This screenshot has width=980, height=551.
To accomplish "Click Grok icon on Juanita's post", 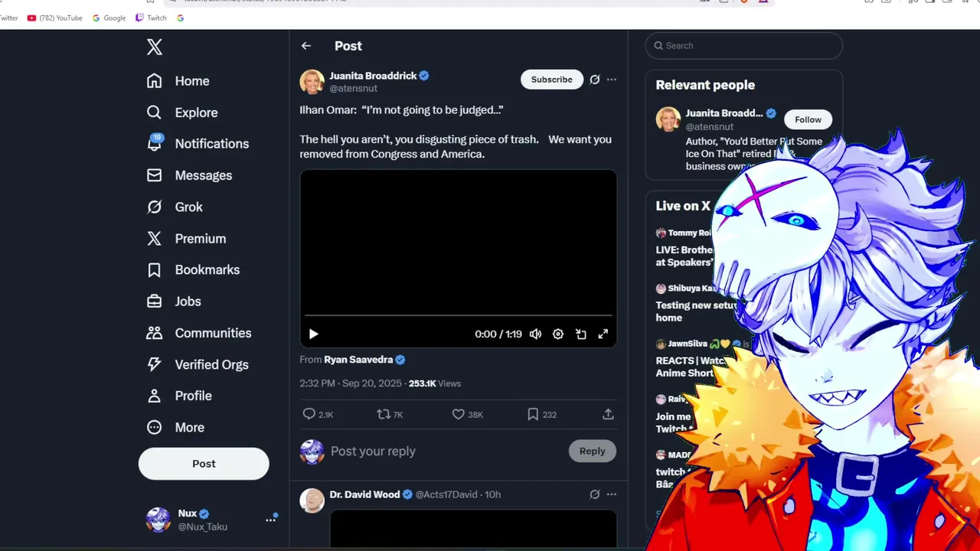I will [595, 80].
